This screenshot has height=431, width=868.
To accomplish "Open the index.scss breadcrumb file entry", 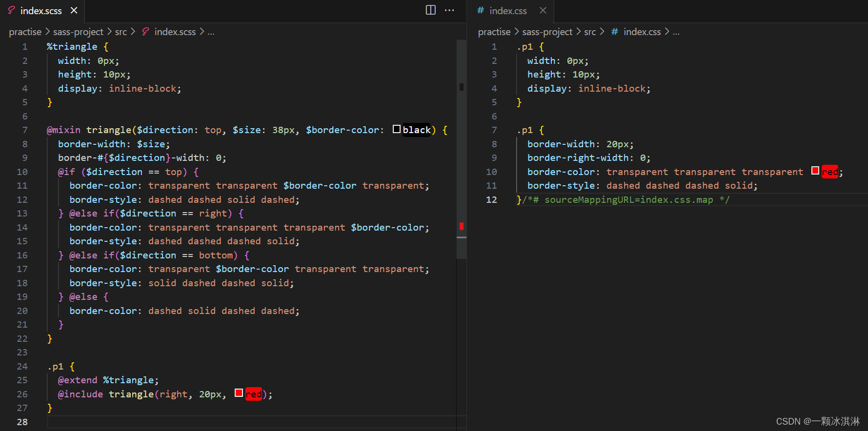I will tap(175, 32).
